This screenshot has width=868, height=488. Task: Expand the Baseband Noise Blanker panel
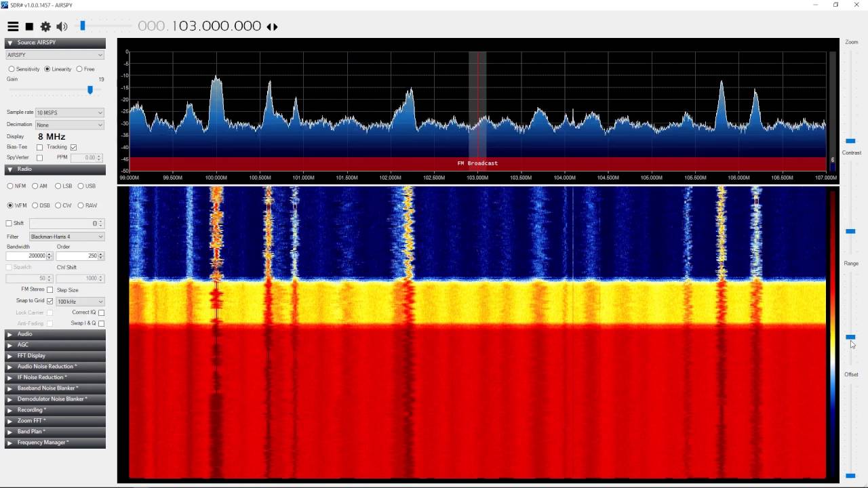[x=55, y=388]
